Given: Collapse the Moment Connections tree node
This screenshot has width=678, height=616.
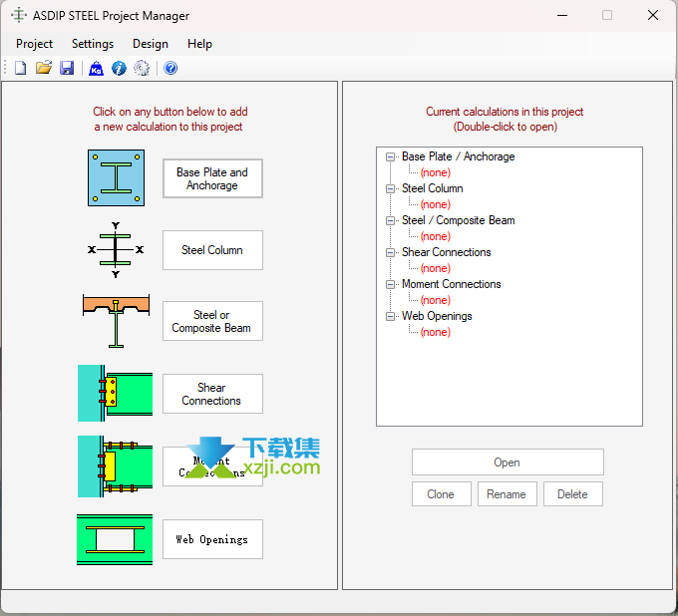Looking at the screenshot, I should click(390, 284).
